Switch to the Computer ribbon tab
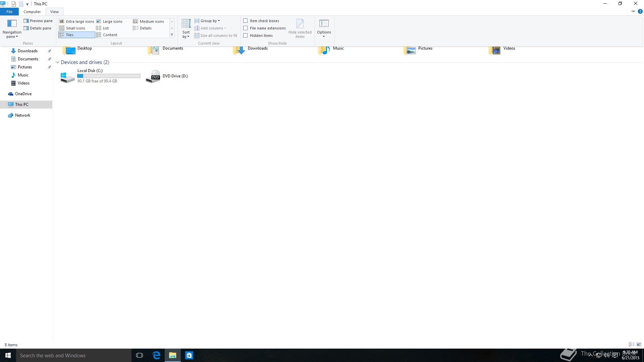Image resolution: width=644 pixels, height=362 pixels. [x=32, y=12]
